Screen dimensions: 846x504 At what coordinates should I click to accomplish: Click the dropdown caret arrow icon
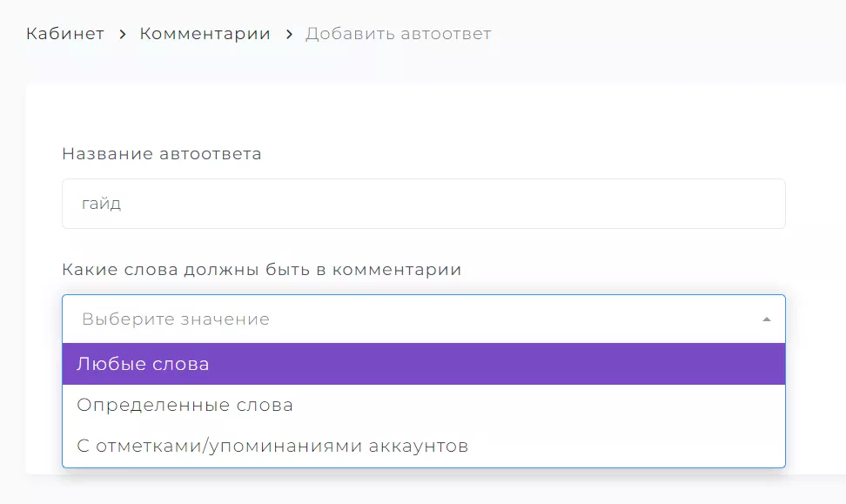[x=766, y=319]
